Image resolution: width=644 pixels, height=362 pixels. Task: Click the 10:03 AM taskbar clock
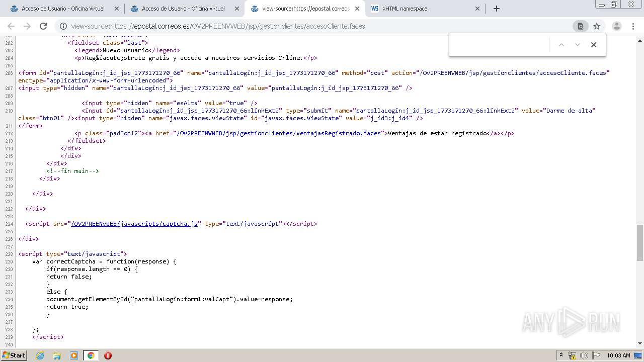(x=618, y=355)
